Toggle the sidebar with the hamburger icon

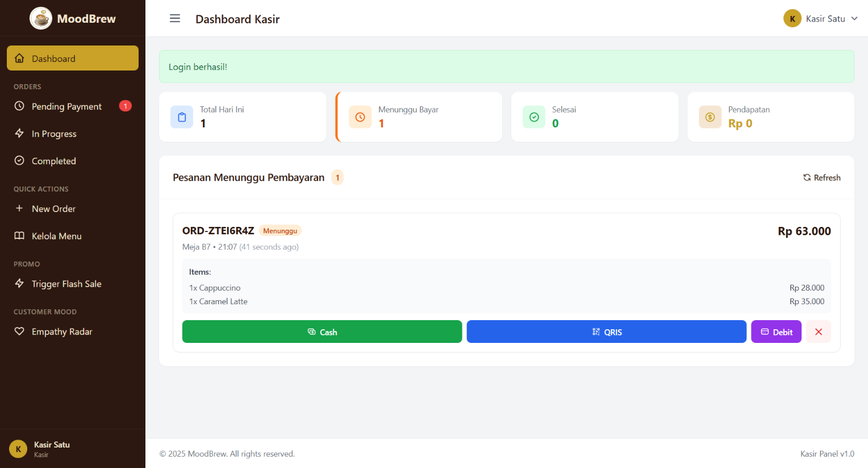tap(175, 18)
